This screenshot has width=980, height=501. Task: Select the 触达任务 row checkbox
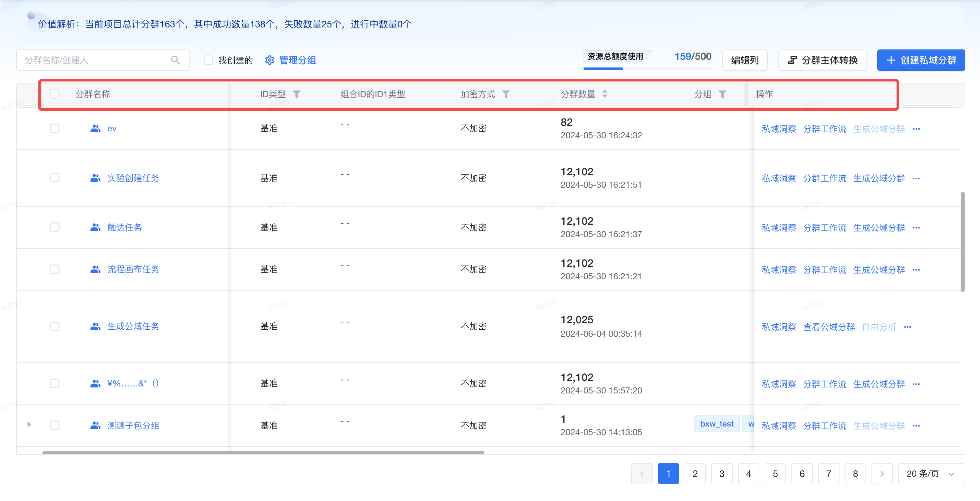click(55, 227)
